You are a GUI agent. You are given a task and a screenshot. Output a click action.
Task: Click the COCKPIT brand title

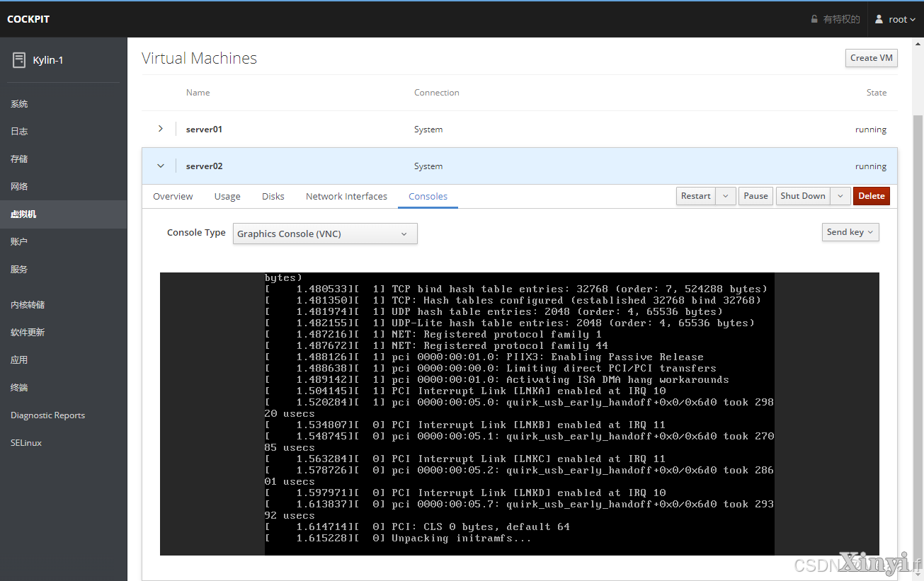tap(28, 19)
